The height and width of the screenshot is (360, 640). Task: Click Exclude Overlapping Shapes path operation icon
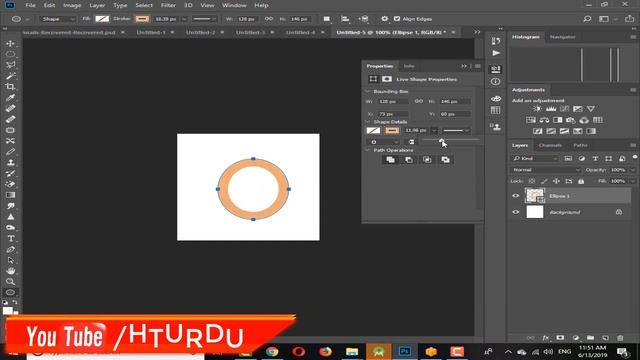tap(445, 160)
